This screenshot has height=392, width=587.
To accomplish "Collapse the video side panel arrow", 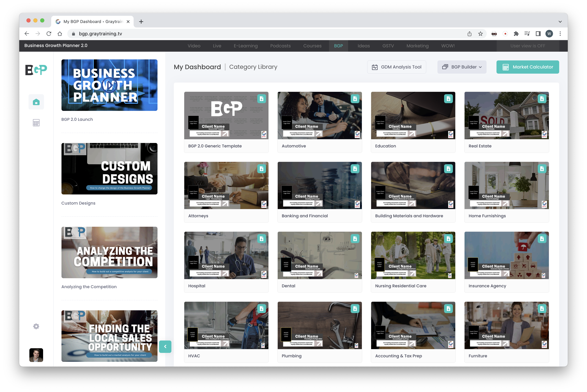I will tap(165, 347).
